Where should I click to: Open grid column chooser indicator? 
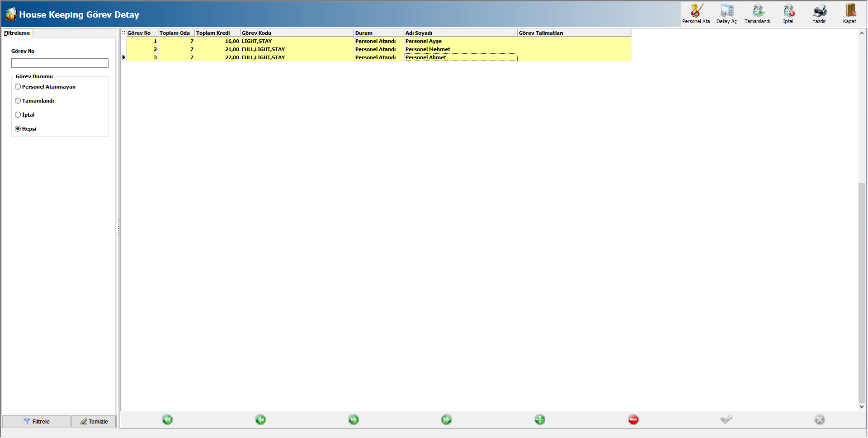tap(123, 33)
